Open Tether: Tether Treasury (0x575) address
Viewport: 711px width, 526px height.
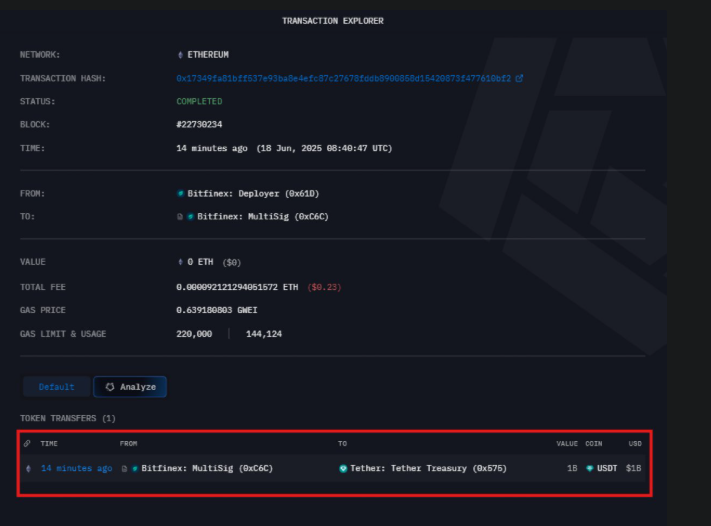coord(428,468)
